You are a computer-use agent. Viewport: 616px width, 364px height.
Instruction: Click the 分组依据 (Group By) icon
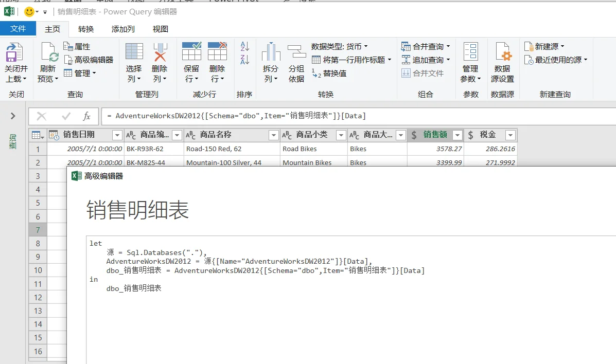[x=296, y=51]
